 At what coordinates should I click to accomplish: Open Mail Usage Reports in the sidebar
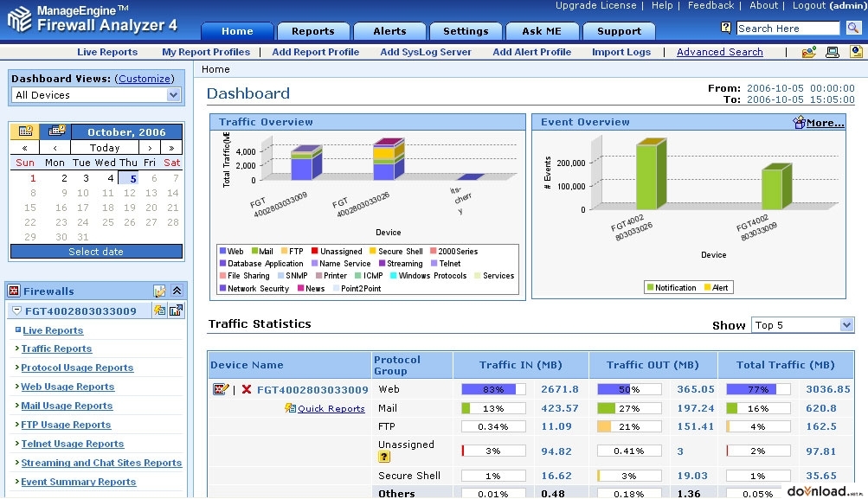click(x=67, y=406)
